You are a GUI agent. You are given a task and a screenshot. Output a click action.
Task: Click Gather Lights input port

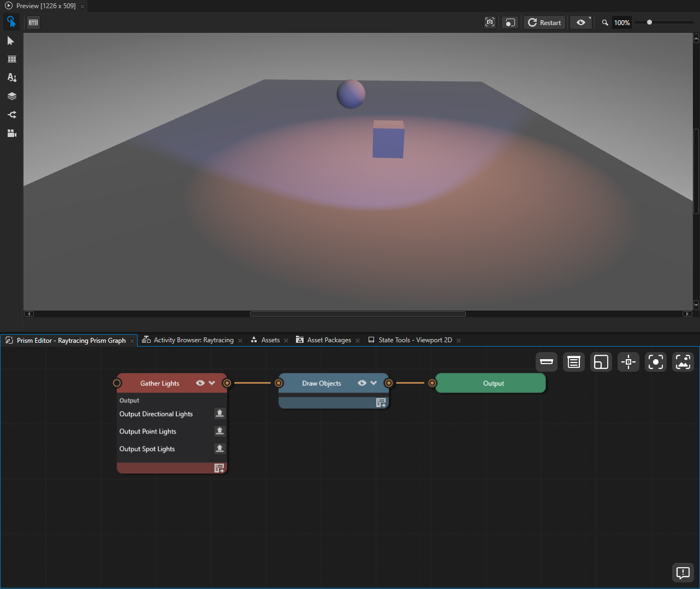pyautogui.click(x=117, y=383)
